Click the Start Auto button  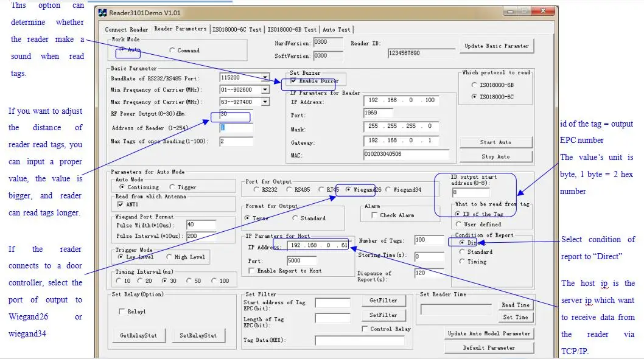[495, 142]
